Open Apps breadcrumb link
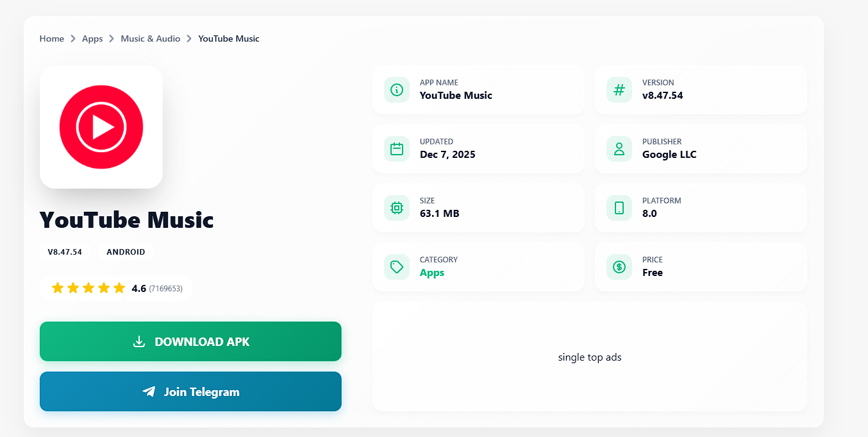The height and width of the screenshot is (437, 868). [x=92, y=39]
